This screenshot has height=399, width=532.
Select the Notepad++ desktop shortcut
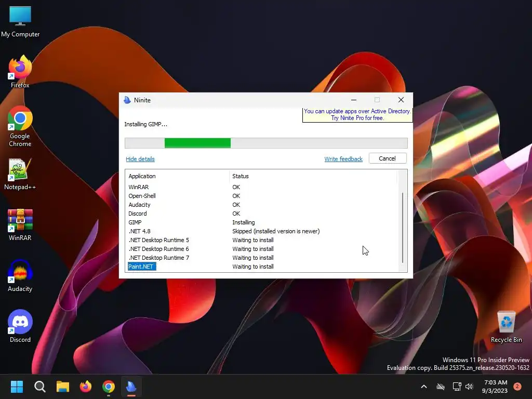pos(20,174)
